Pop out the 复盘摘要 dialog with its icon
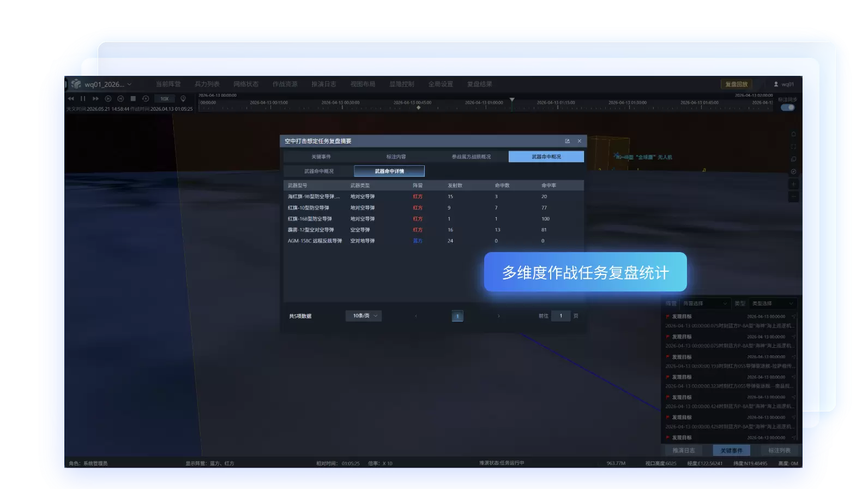Screen dimensions: 868x489 click(x=567, y=141)
